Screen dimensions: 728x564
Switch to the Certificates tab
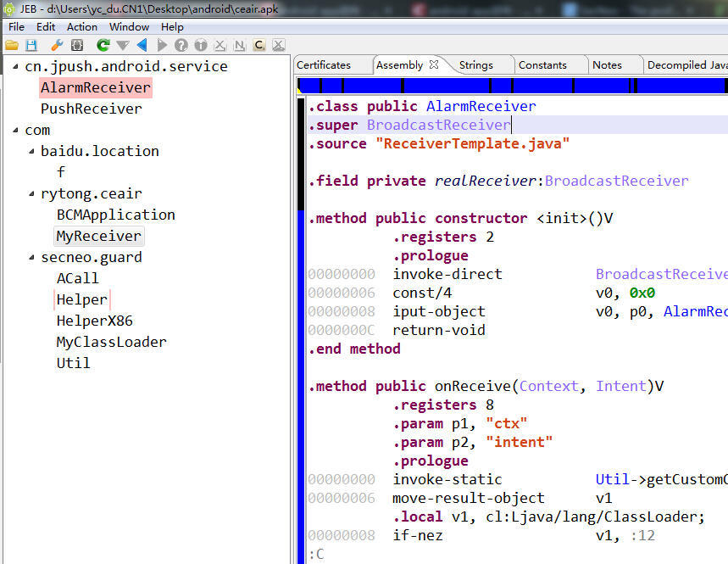324,65
